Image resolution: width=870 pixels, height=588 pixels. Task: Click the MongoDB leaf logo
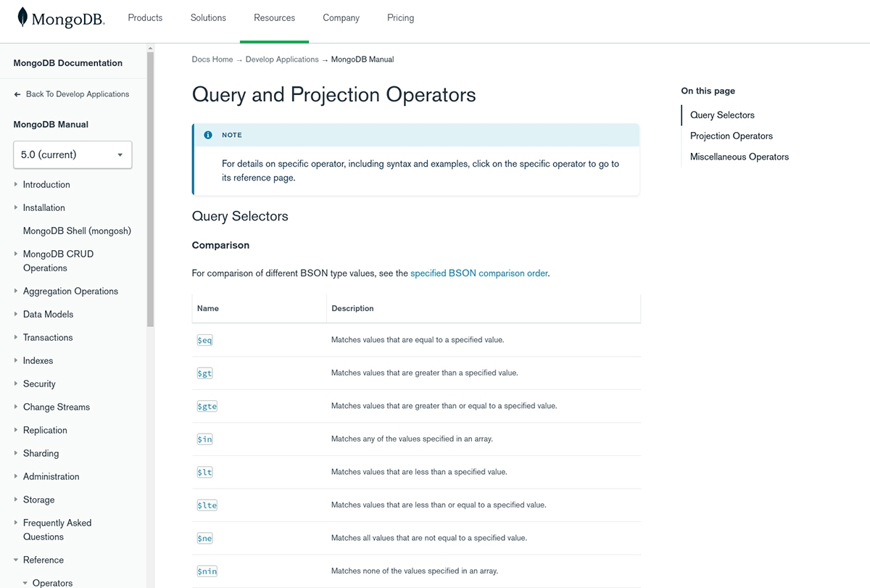23,17
